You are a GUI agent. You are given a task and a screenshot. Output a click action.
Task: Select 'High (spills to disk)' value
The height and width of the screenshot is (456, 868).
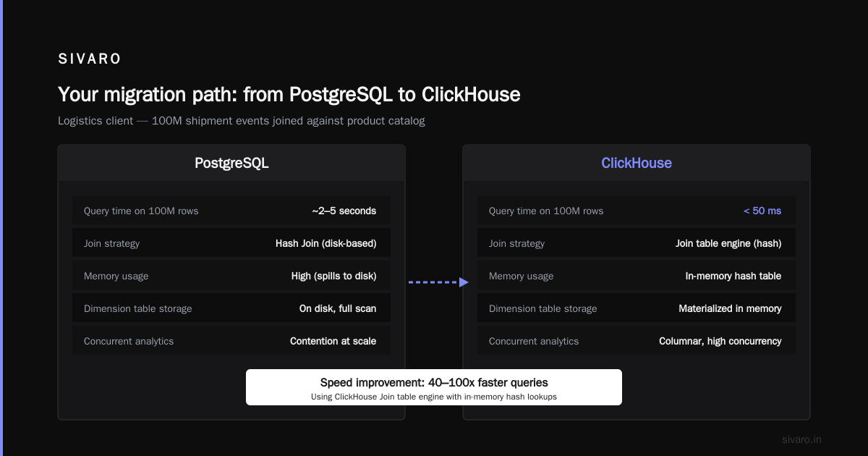pos(333,276)
